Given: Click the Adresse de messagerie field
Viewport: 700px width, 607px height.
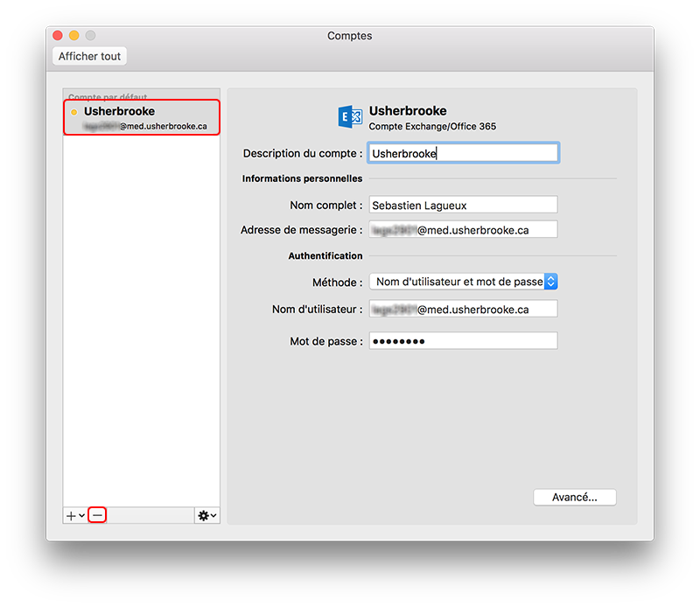Looking at the screenshot, I should pos(462,230).
